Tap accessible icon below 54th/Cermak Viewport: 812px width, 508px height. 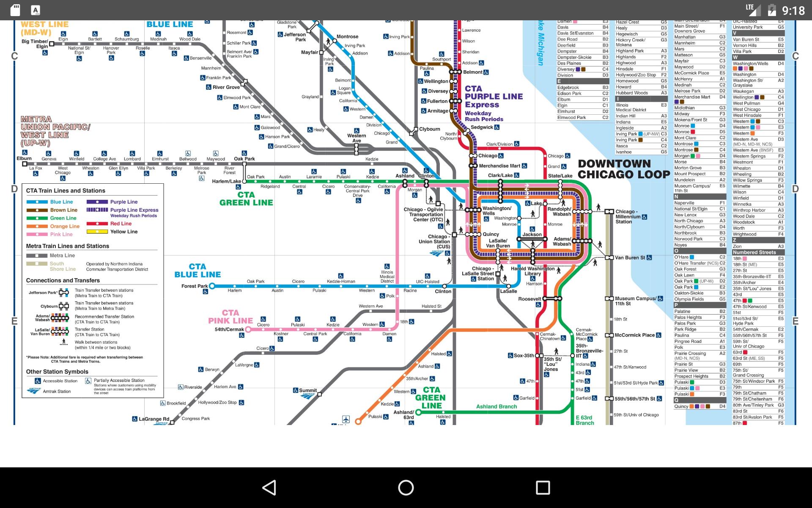[x=241, y=335]
